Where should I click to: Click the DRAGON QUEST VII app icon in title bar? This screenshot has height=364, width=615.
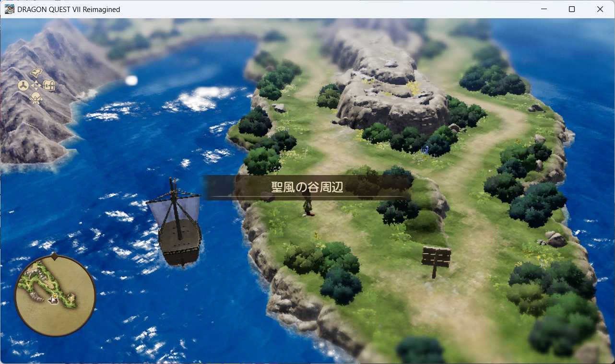9,9
